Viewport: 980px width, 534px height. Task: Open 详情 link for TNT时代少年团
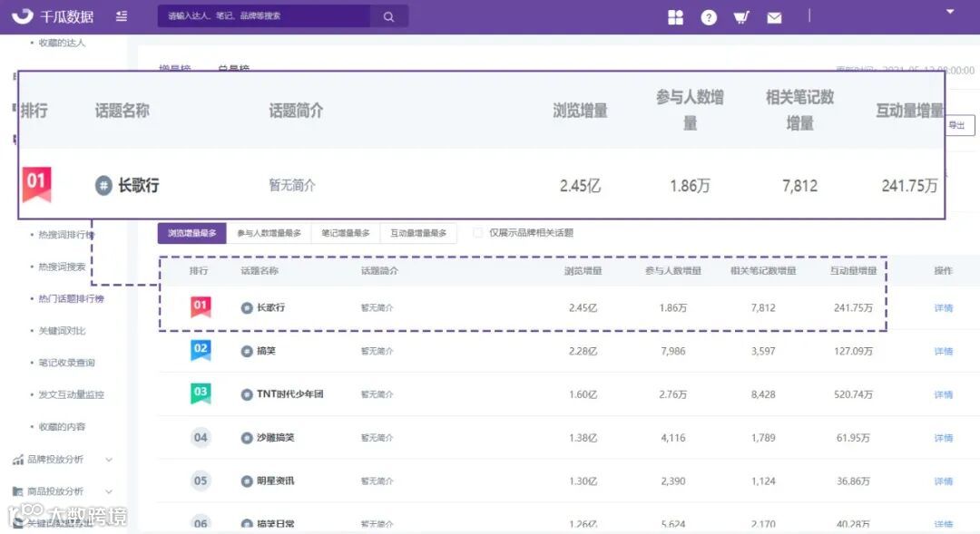point(944,394)
